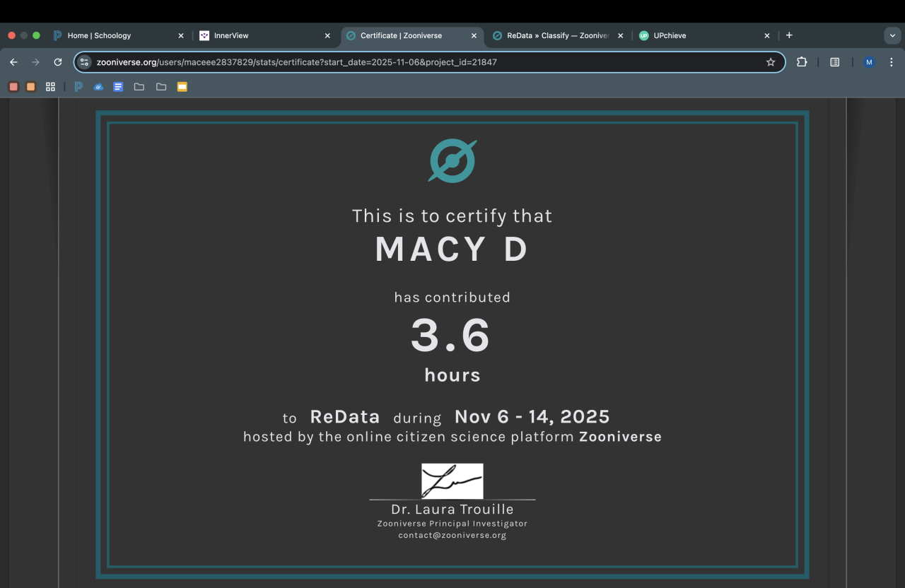Viewport: 905px width, 588px height.
Task: Open bookmark folder beside the blue document icon
Action: (x=139, y=87)
